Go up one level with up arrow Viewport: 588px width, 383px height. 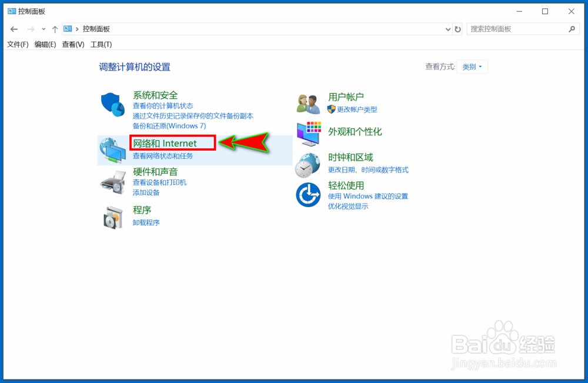55,29
